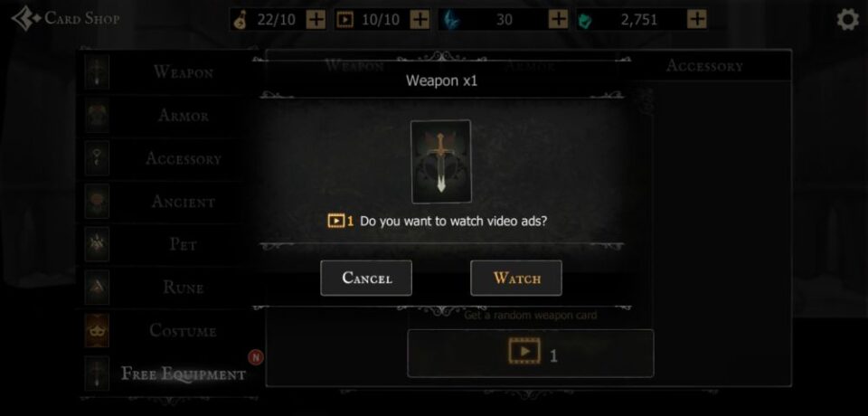Click the sword weapon card image

tap(441, 162)
